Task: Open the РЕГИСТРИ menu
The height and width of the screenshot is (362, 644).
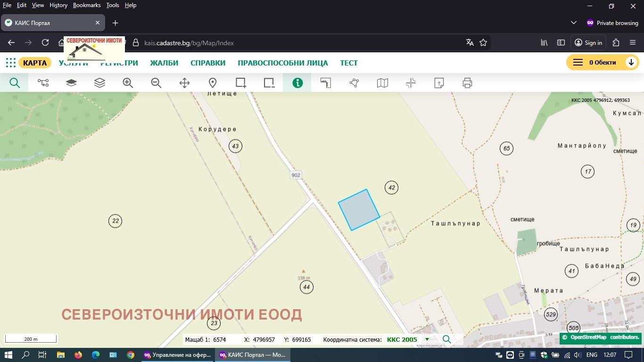Action: click(x=119, y=63)
